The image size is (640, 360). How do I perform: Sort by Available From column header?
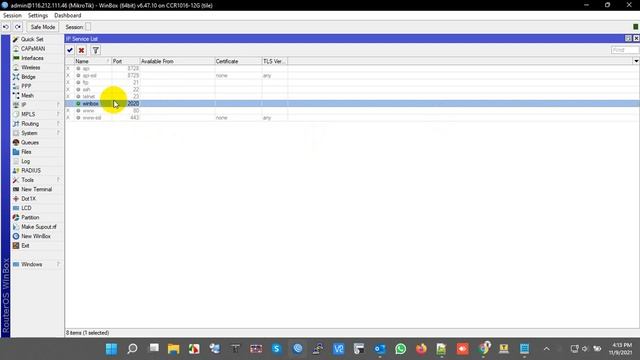point(177,61)
